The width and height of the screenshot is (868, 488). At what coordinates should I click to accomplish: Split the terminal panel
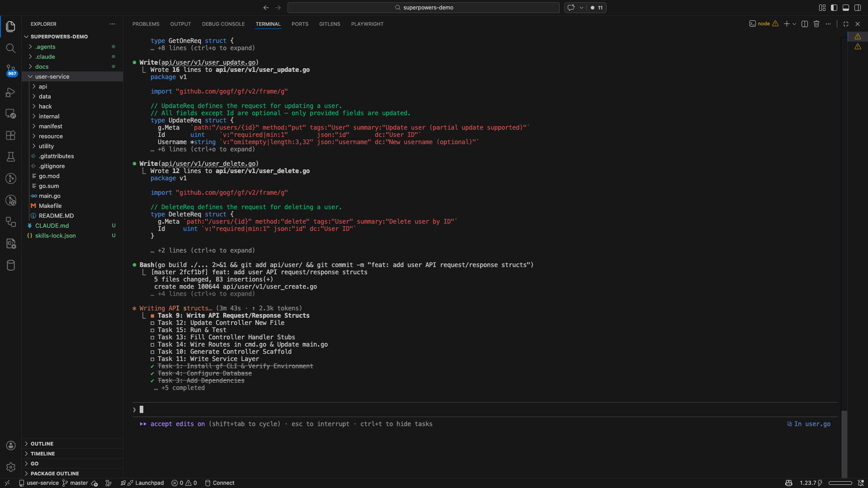(805, 24)
